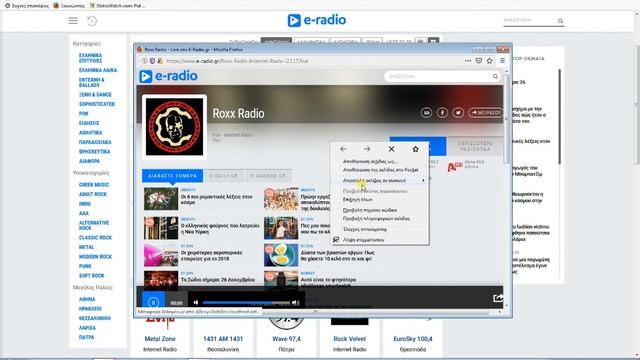This screenshot has height=360, width=640.
Task: Adjust the player volume slider
Action: [x=246, y=302]
